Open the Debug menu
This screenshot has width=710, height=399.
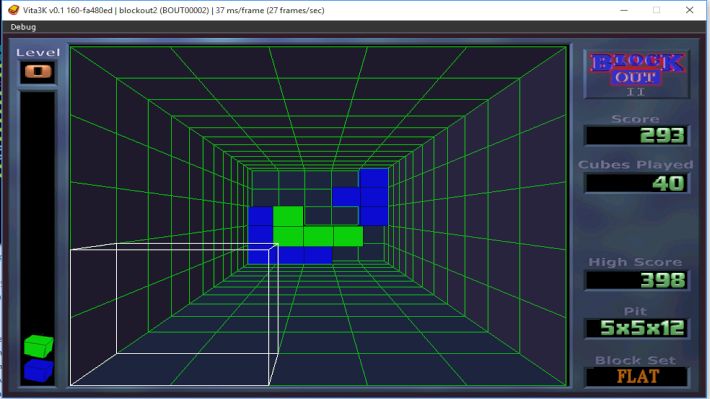tap(23, 27)
